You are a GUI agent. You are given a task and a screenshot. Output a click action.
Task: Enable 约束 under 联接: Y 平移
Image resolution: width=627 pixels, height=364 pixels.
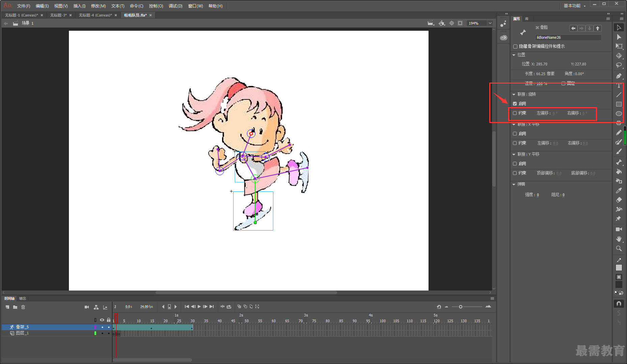515,173
